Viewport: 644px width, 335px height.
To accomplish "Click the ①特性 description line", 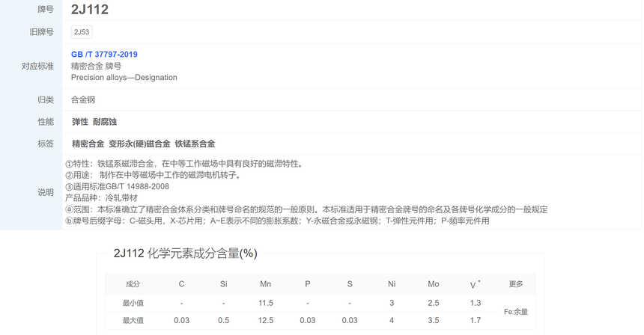I will pos(185,164).
